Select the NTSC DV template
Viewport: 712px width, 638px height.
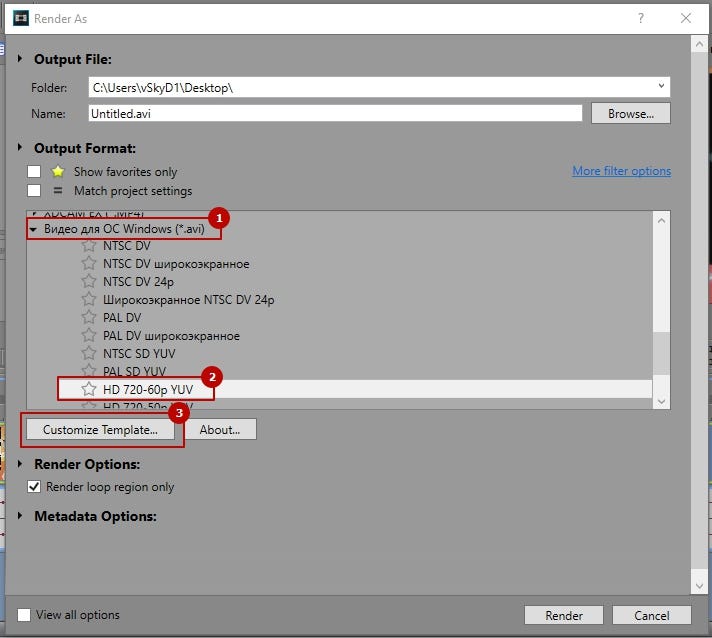tap(127, 246)
